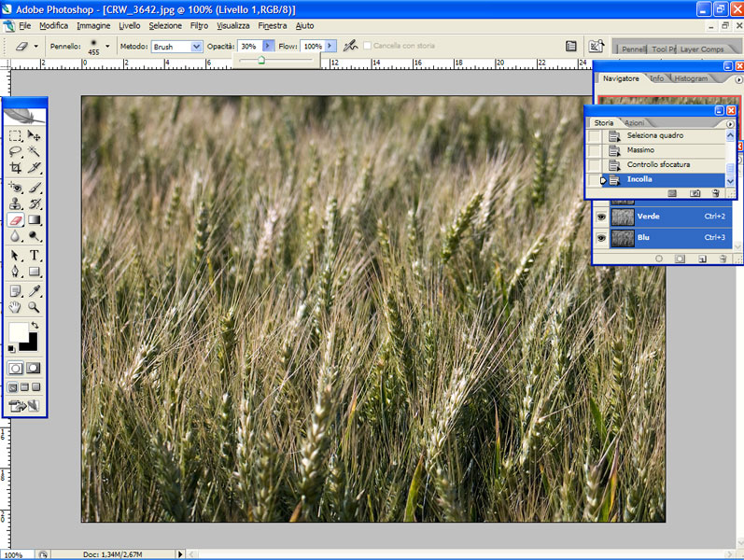Select the Hand tool

pyautogui.click(x=16, y=307)
